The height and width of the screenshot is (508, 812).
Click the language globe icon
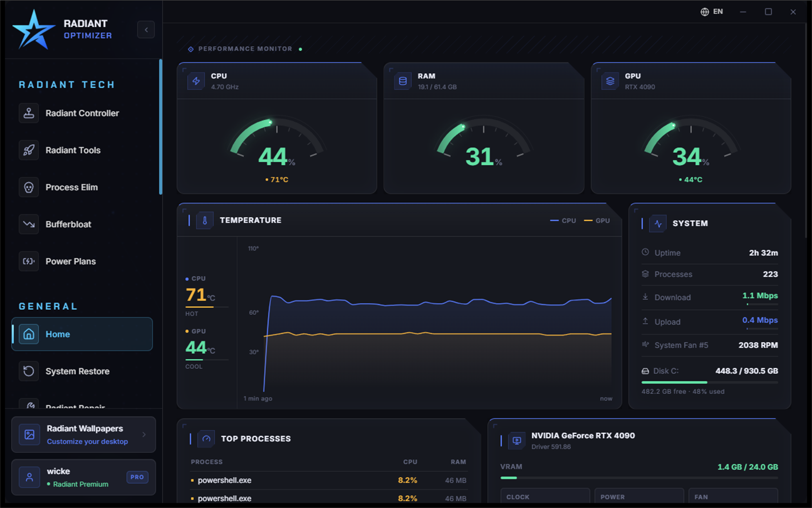point(705,12)
